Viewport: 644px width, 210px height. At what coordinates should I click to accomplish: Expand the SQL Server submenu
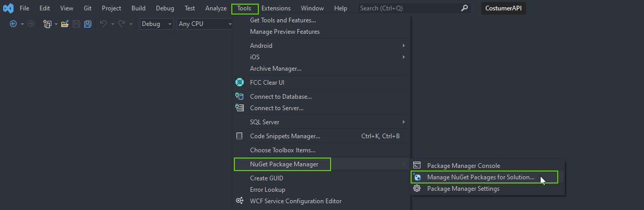coord(321,122)
